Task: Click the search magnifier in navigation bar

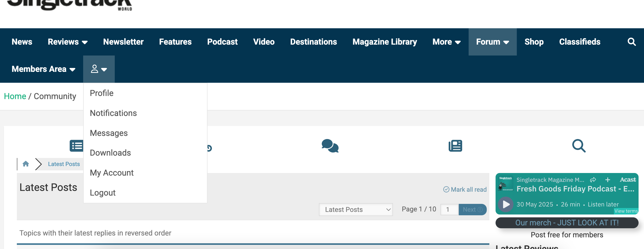Action: click(632, 42)
